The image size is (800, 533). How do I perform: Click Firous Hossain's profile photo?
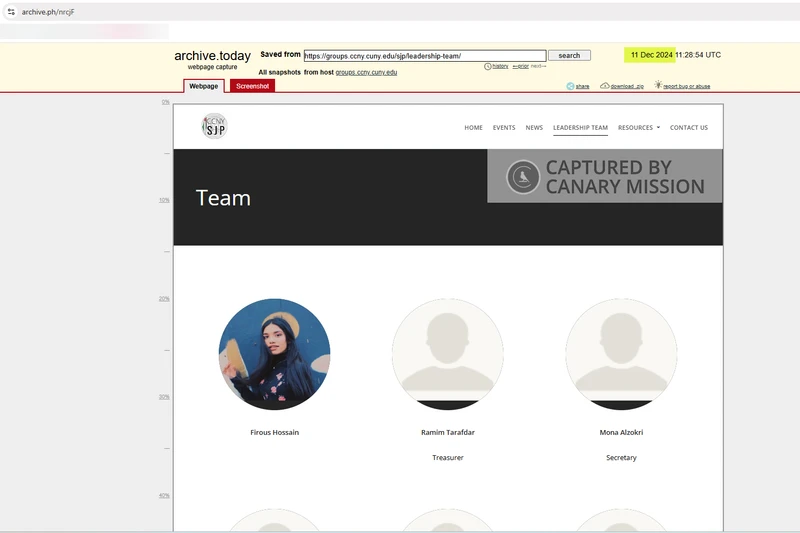click(274, 354)
